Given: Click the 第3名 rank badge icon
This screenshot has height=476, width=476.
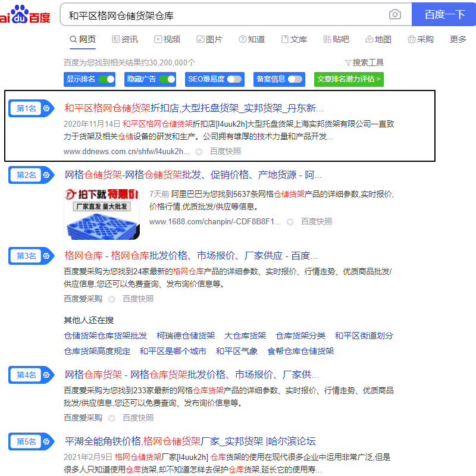Looking at the screenshot, I should pos(32,256).
